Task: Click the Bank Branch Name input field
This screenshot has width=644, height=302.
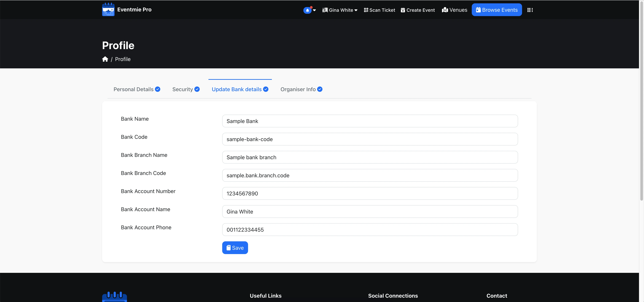Action: tap(370, 157)
